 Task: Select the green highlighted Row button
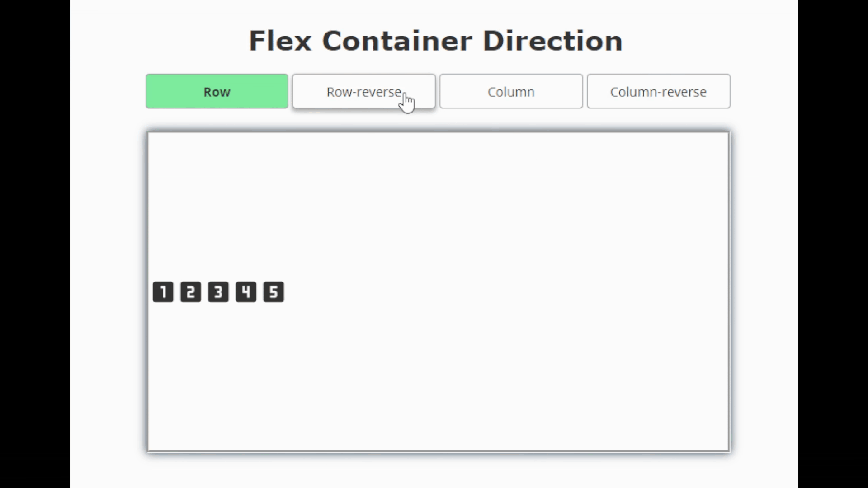click(x=217, y=91)
